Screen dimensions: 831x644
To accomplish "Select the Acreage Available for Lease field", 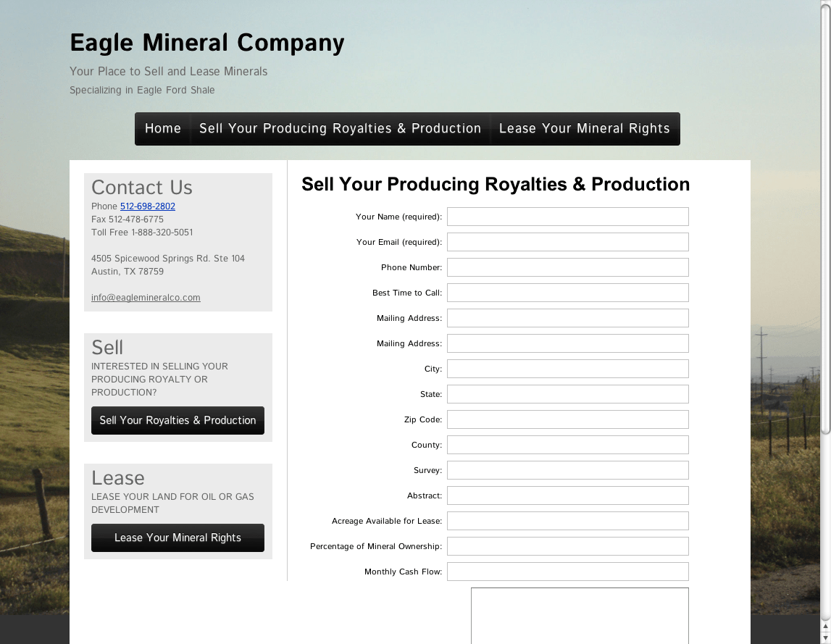I will tap(567, 520).
